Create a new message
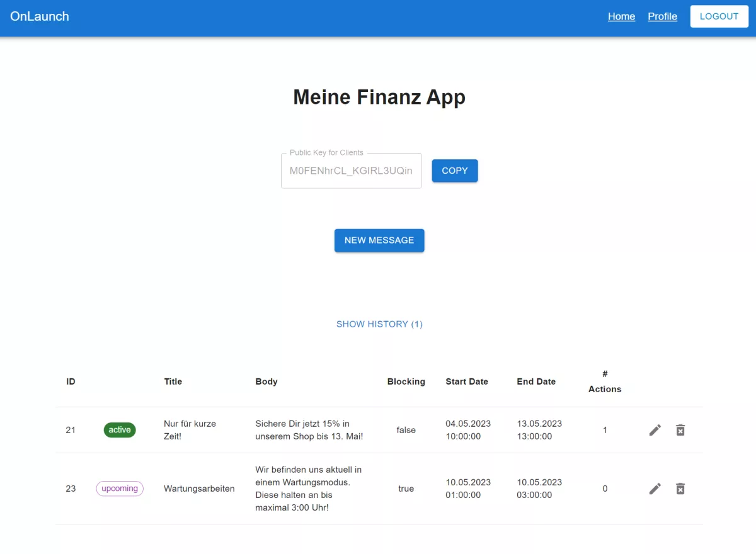Screen dimensions: 756x554 [x=379, y=240]
